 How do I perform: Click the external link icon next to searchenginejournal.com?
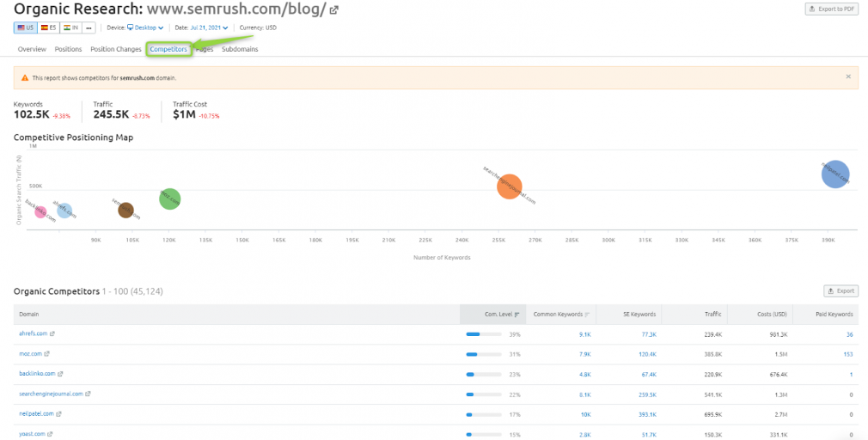88,394
